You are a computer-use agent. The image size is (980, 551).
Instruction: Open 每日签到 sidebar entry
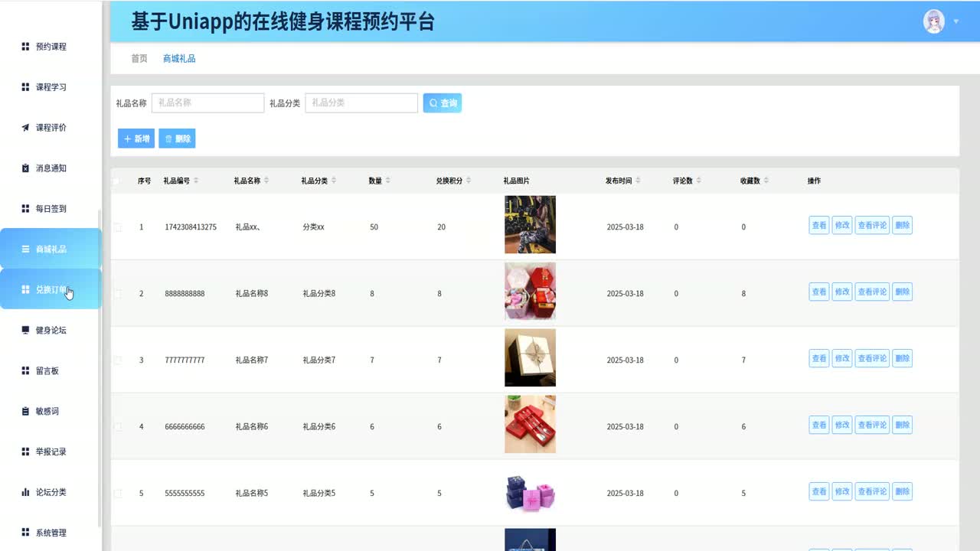coord(51,209)
